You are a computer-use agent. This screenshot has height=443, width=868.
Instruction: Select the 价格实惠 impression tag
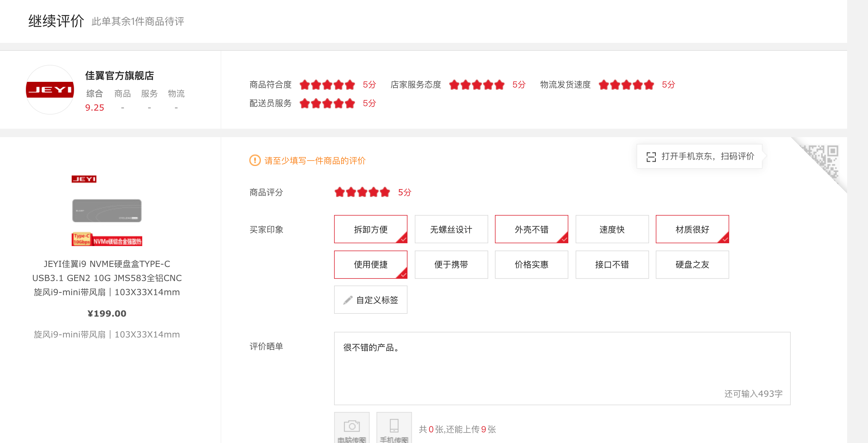pos(531,264)
